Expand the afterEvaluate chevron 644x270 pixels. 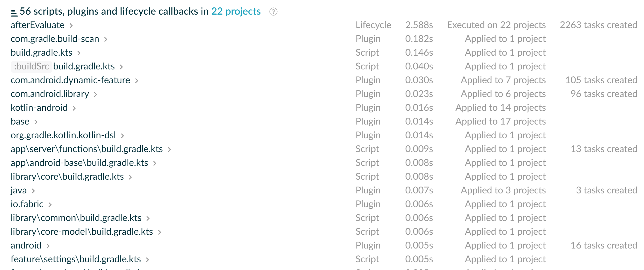[x=71, y=26]
